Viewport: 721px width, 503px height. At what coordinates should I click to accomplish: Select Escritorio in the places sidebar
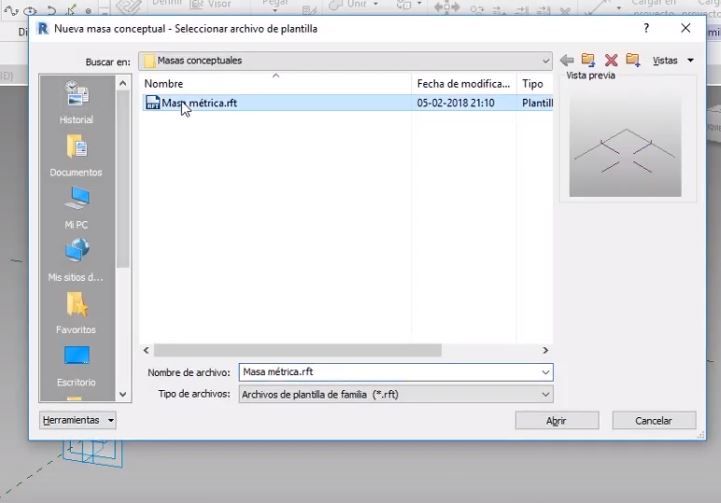point(76,366)
